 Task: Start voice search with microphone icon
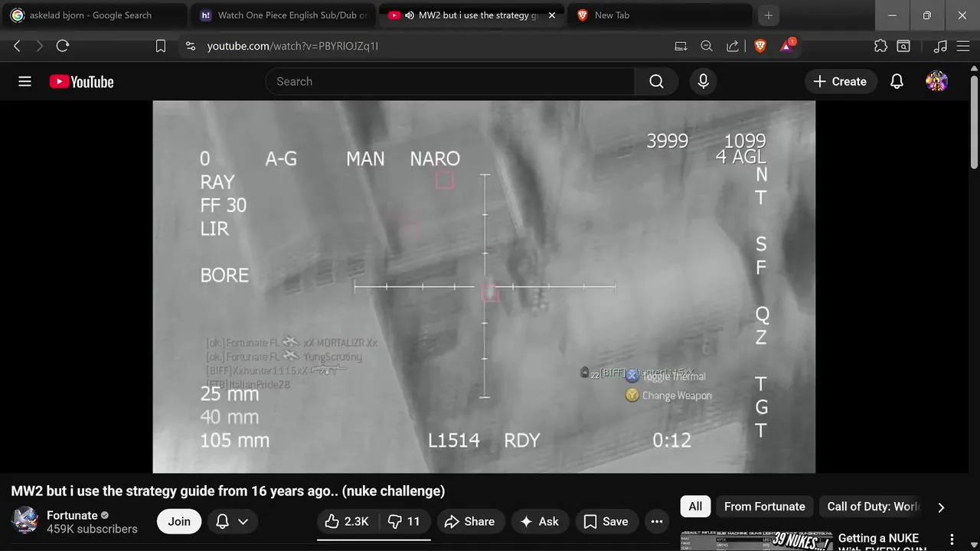point(703,81)
